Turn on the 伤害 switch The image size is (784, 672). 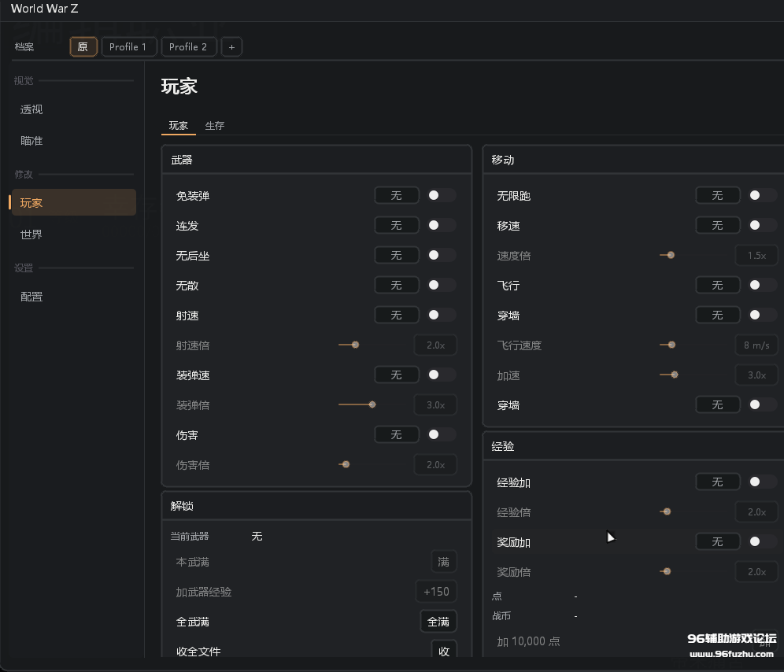441,435
